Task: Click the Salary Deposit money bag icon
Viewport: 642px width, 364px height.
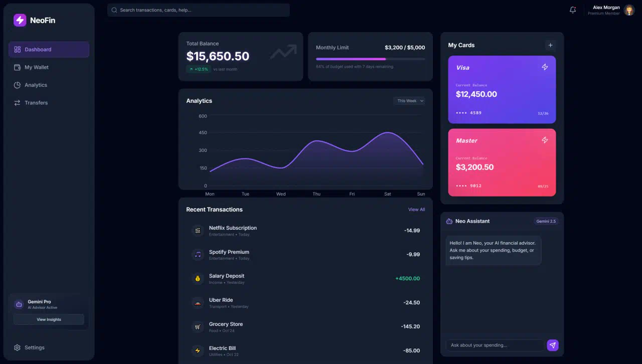Action: (198, 279)
